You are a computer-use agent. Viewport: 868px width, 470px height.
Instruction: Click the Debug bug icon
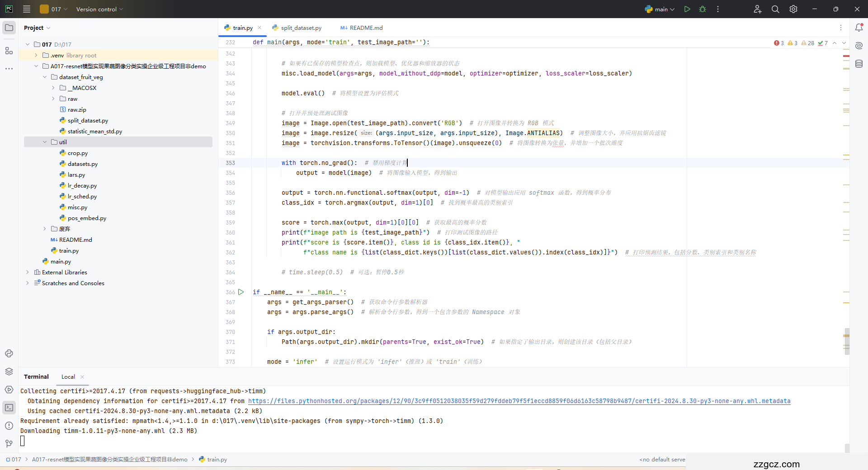click(x=703, y=9)
